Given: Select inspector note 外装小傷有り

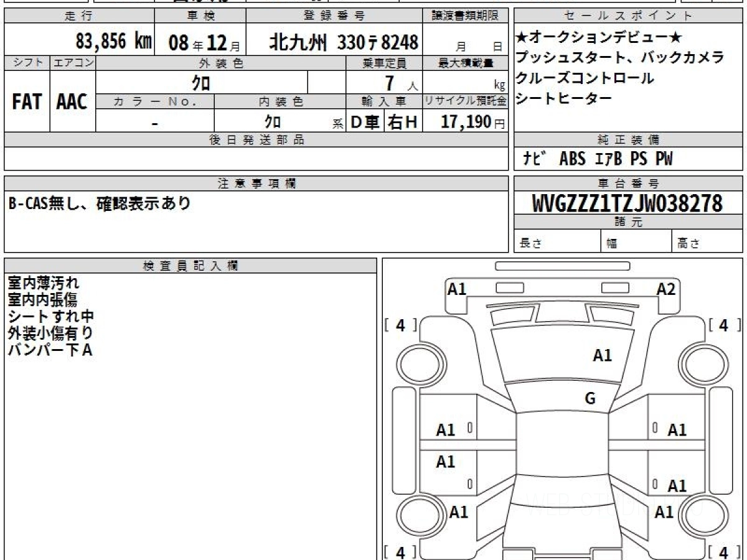Looking at the screenshot, I should 50,333.
